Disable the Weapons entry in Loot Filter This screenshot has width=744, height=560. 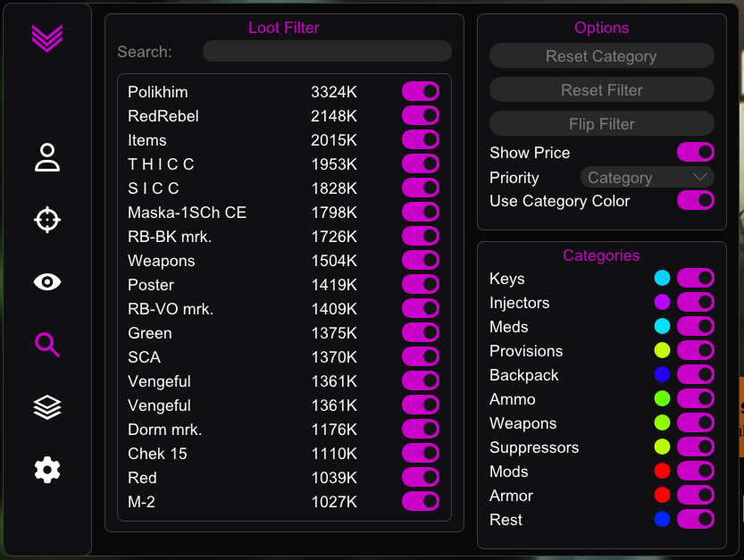point(421,260)
